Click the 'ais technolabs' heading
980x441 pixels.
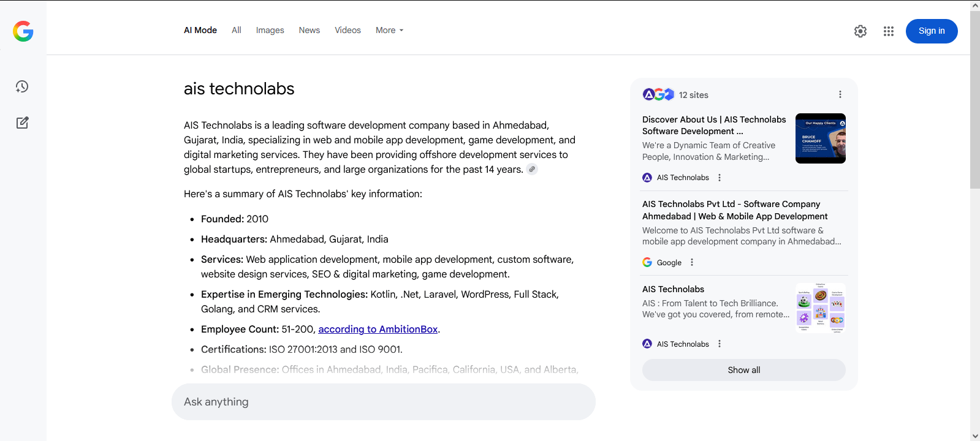(239, 89)
